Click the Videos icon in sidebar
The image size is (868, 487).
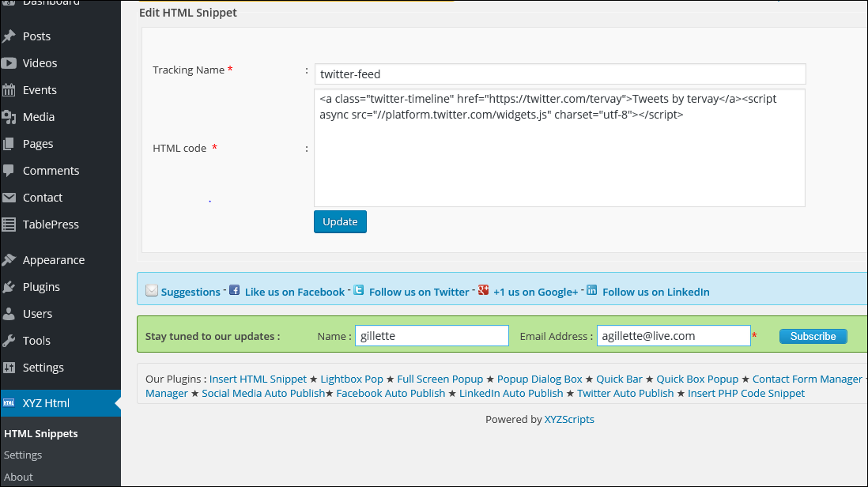pos(9,63)
